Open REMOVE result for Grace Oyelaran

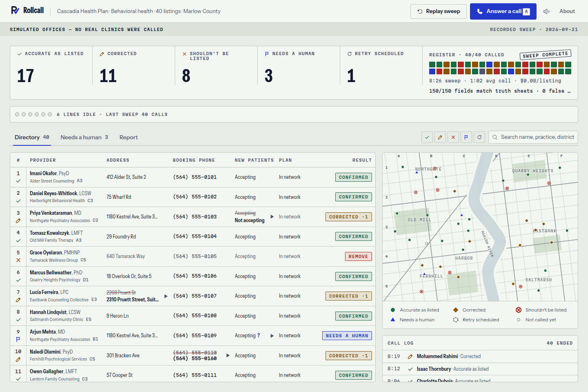359,256
